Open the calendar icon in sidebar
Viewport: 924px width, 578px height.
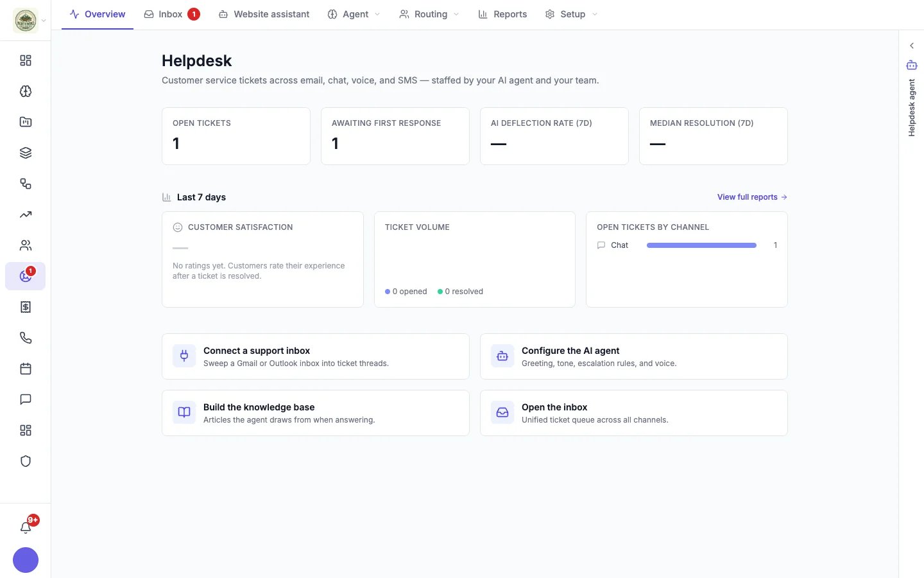[26, 369]
